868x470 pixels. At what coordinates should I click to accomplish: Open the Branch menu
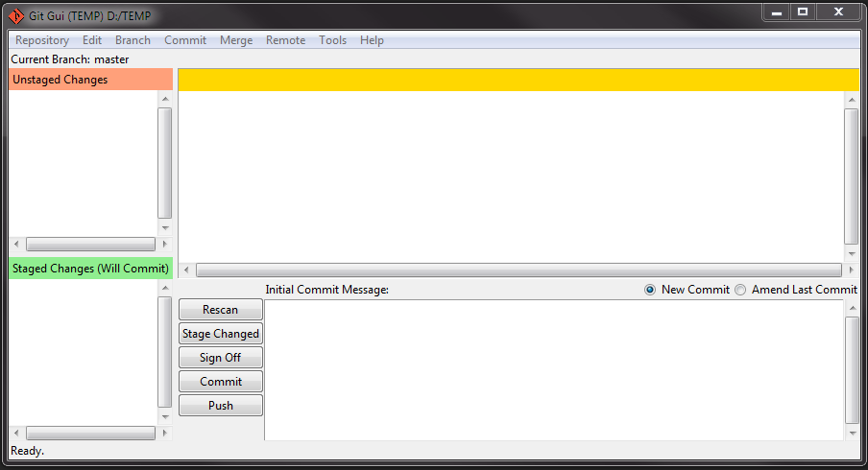pyautogui.click(x=133, y=40)
